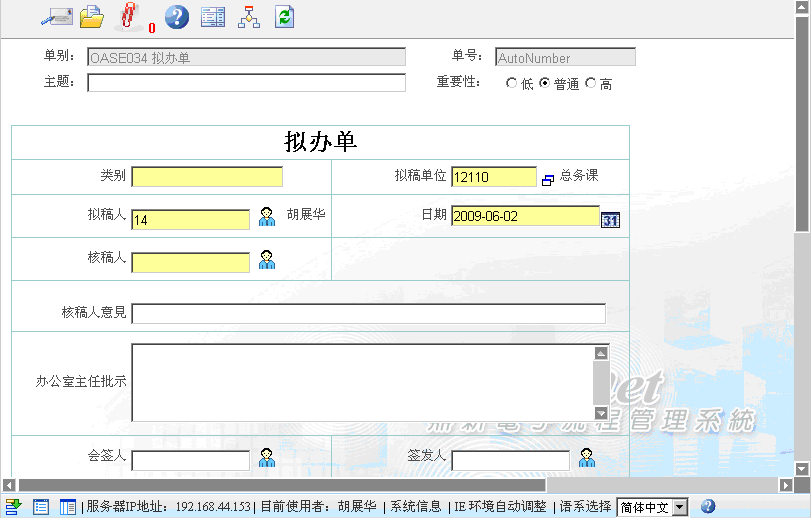
Task: Open person picker beside 拟稿人 field
Action: coord(267,217)
